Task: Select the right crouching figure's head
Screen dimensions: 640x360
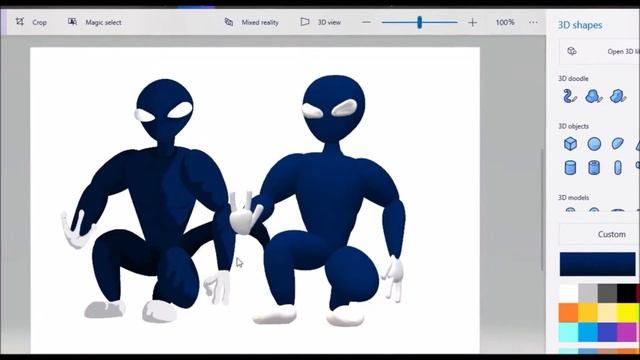Action: click(334, 109)
